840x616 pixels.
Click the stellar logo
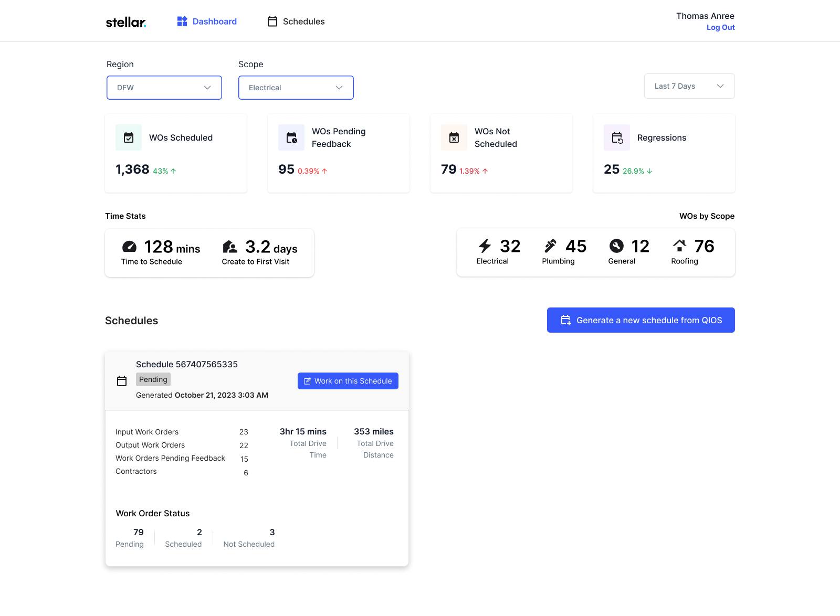point(126,22)
